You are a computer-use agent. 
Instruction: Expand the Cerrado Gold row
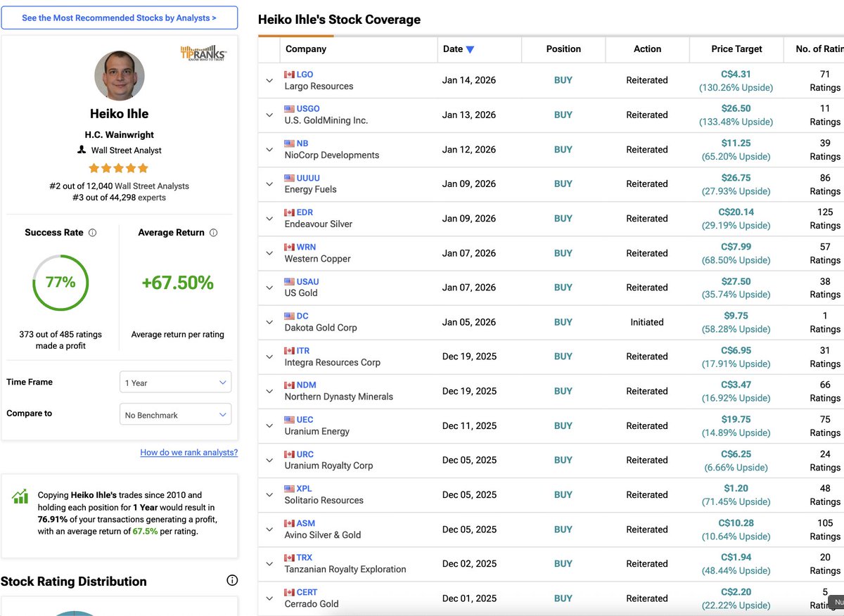[x=269, y=598]
